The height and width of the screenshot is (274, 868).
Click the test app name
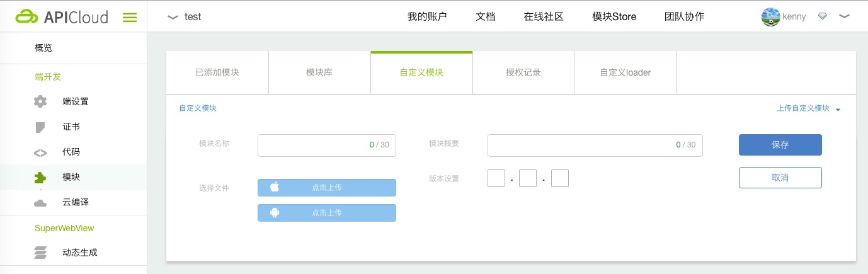(x=193, y=17)
